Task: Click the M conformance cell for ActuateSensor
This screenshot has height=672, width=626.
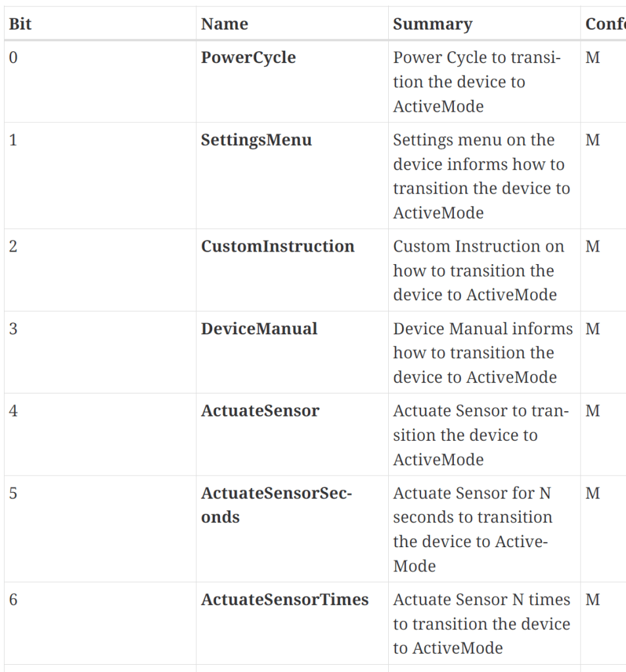Action: [x=592, y=411]
